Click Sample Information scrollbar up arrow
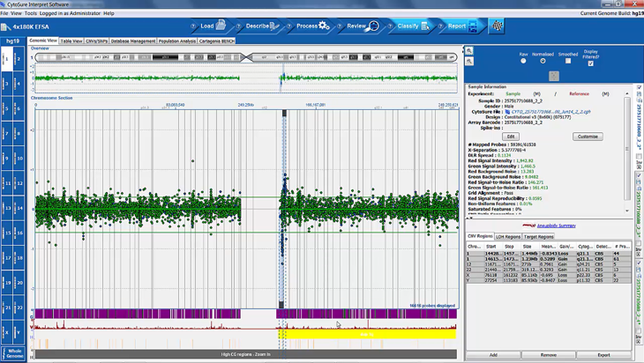Screen dimensions: 644x363 (x=627, y=94)
